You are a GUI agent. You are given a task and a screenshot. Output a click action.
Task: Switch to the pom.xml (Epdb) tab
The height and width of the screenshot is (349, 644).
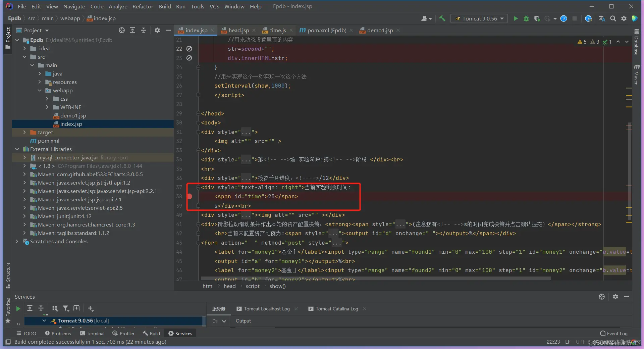[326, 30]
